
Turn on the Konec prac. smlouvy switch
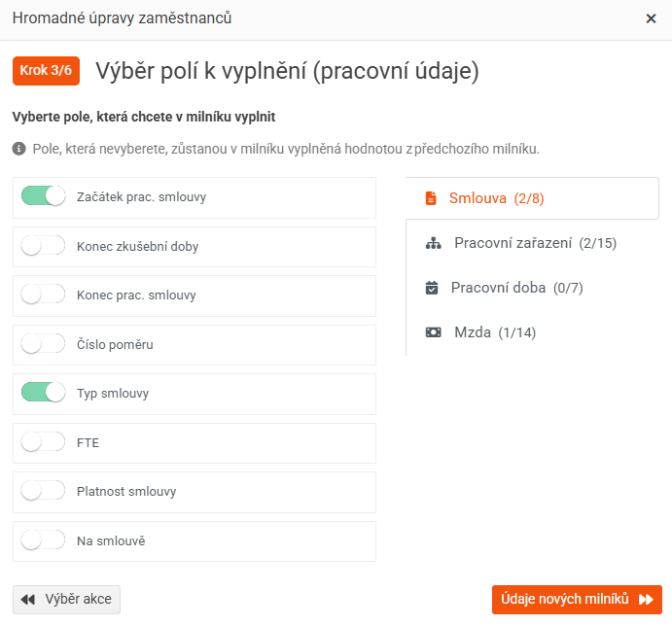coord(43,295)
